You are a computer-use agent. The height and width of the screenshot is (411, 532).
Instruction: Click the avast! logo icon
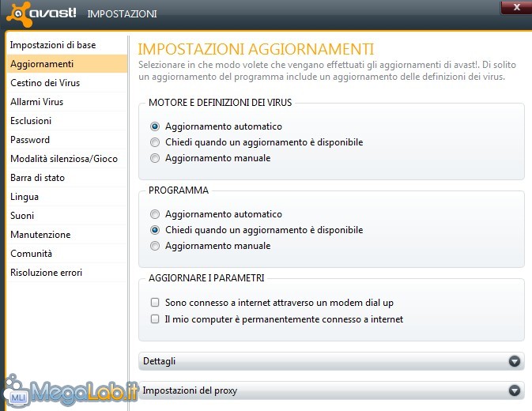point(19,14)
